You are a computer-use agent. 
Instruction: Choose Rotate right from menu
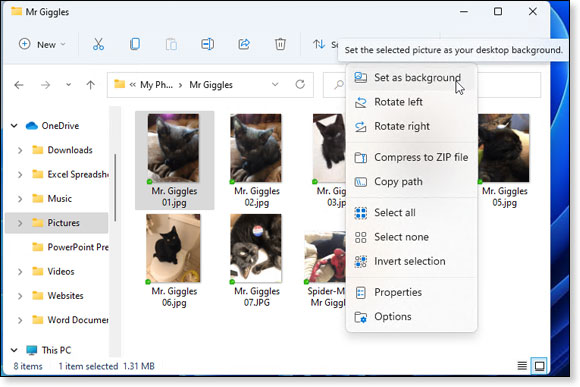coord(412,126)
